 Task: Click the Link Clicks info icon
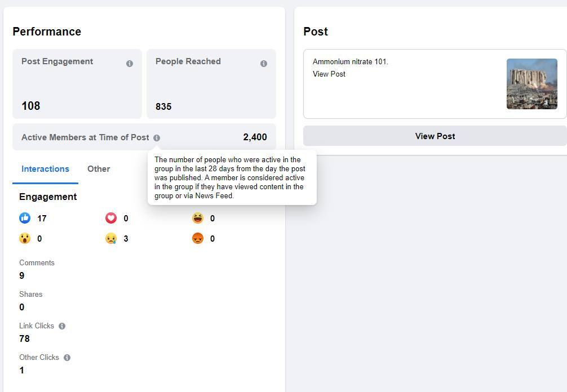coord(62,326)
